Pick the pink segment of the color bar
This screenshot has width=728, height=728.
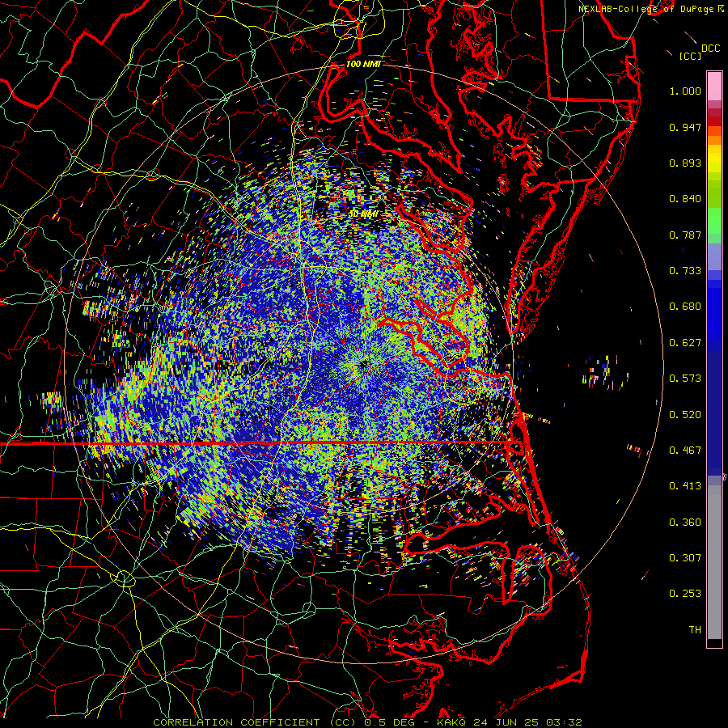point(714,86)
